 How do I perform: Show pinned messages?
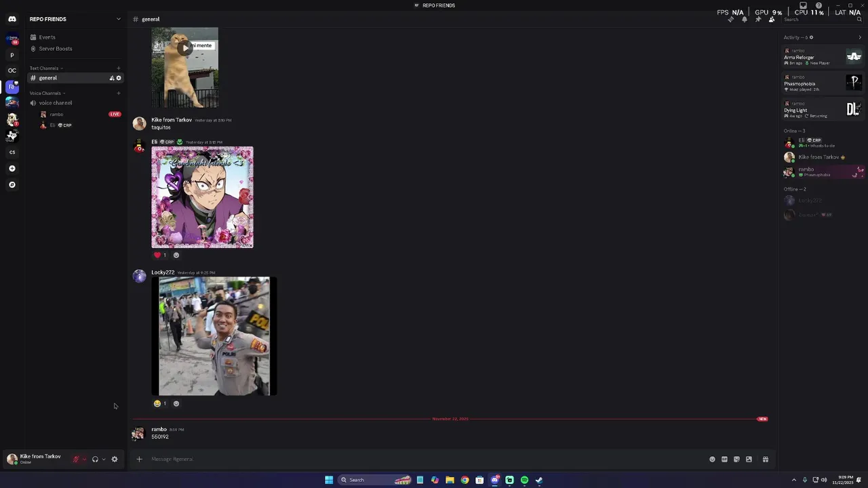click(x=758, y=19)
